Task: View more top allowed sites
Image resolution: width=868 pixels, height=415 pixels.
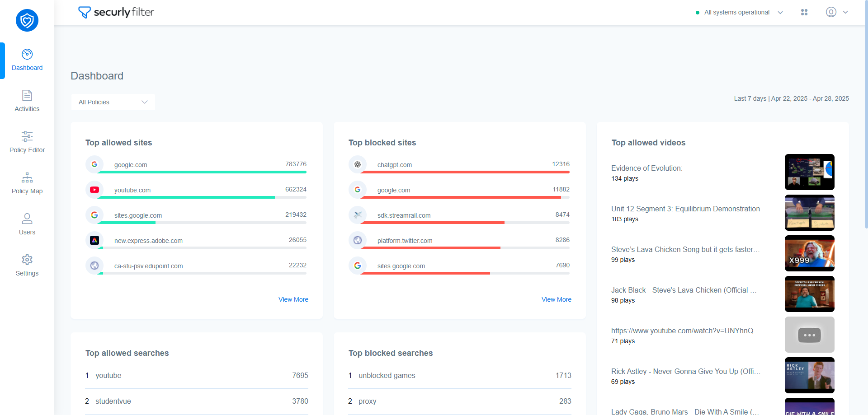Action: 293,299
